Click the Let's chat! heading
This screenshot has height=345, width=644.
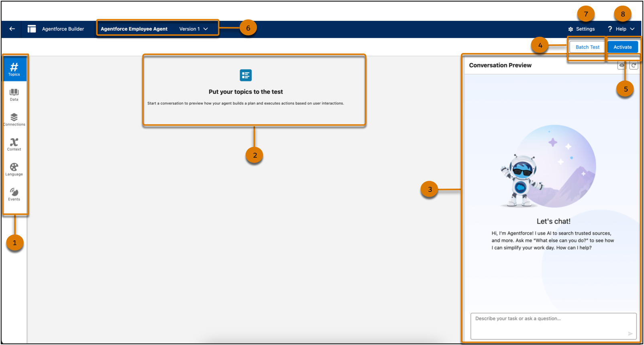click(553, 221)
